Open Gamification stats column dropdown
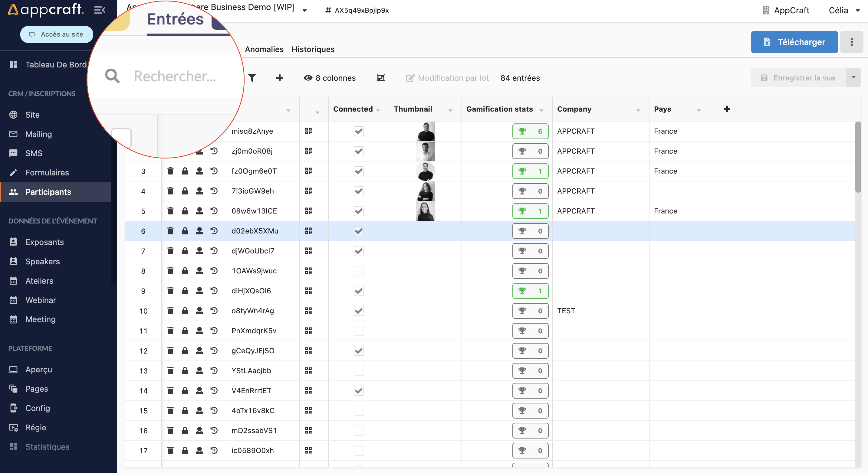Viewport: 868px width, 473px height. (541, 110)
